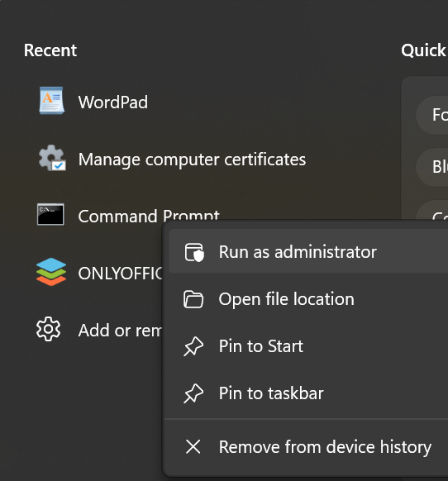
Task: Select Open file location menu entry
Action: click(308, 299)
